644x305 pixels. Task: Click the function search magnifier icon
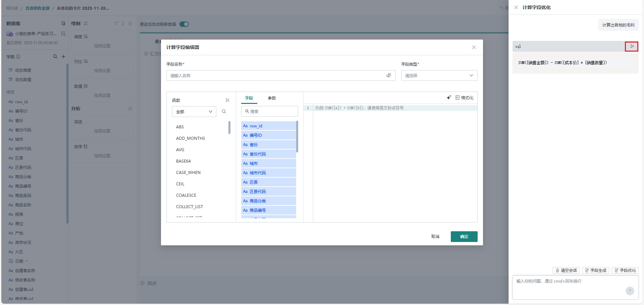coord(224,112)
